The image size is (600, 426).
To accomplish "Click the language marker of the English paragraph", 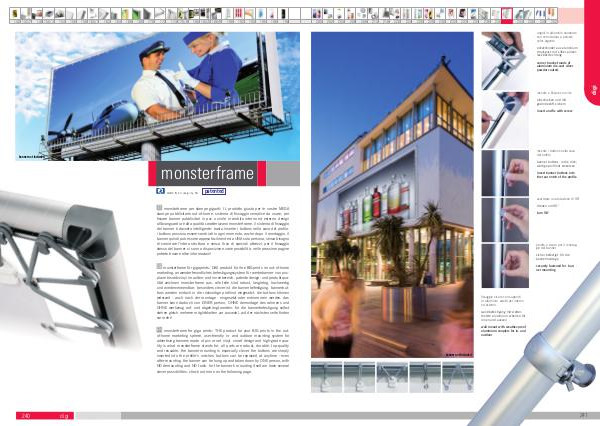I will coord(159,330).
